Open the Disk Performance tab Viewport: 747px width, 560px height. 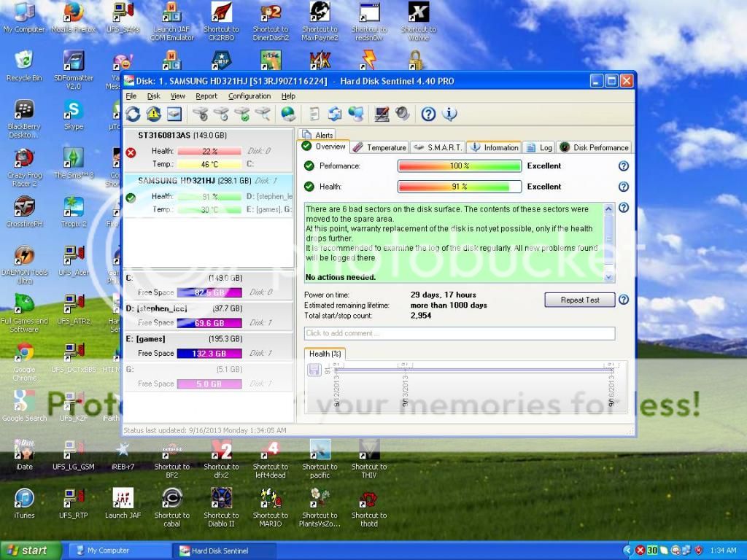pyautogui.click(x=595, y=147)
